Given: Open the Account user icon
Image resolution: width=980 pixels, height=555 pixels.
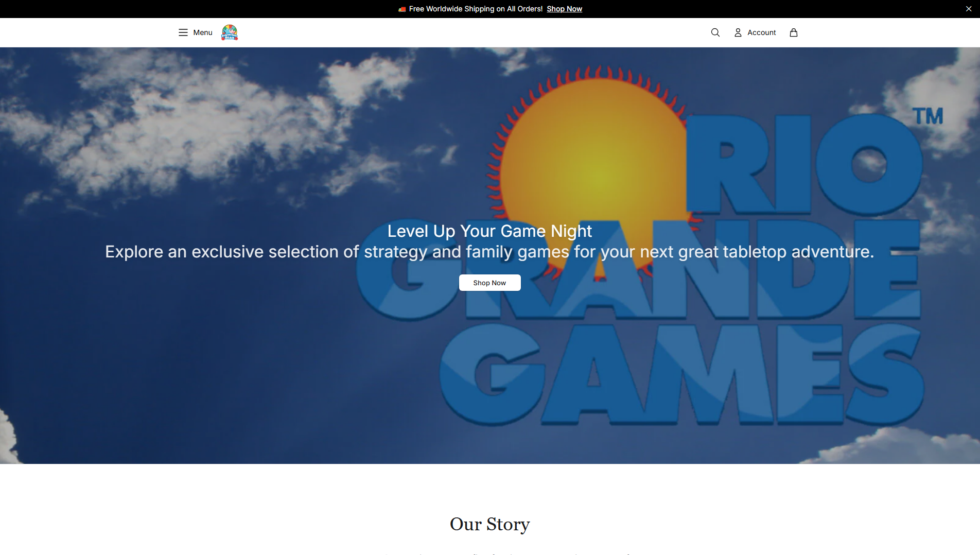Looking at the screenshot, I should point(738,32).
